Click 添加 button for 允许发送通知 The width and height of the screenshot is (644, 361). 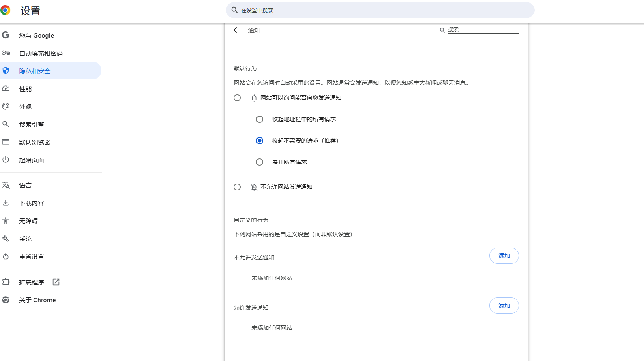(504, 305)
